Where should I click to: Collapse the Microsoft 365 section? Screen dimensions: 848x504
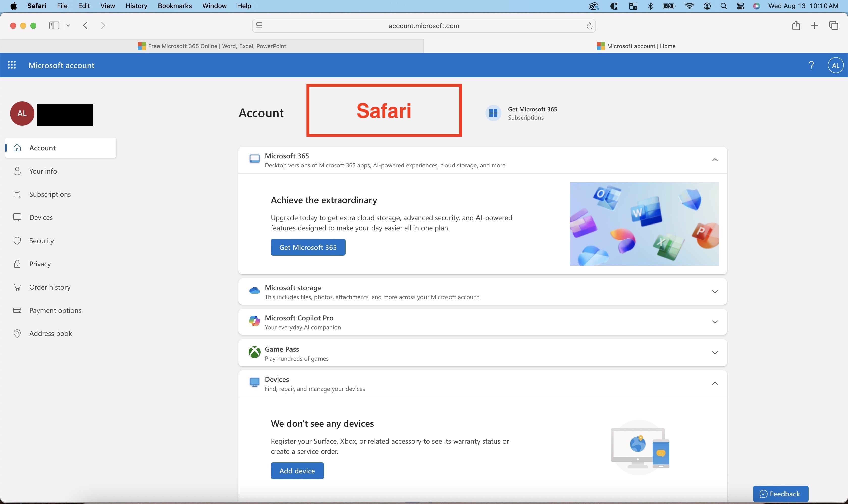click(715, 160)
